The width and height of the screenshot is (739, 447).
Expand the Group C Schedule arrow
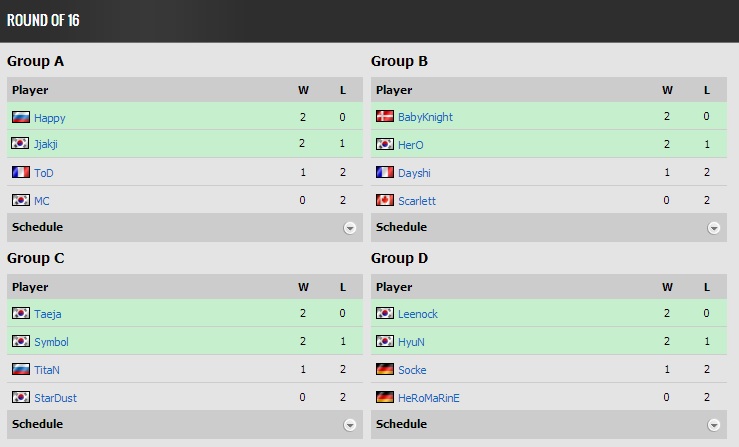(350, 424)
